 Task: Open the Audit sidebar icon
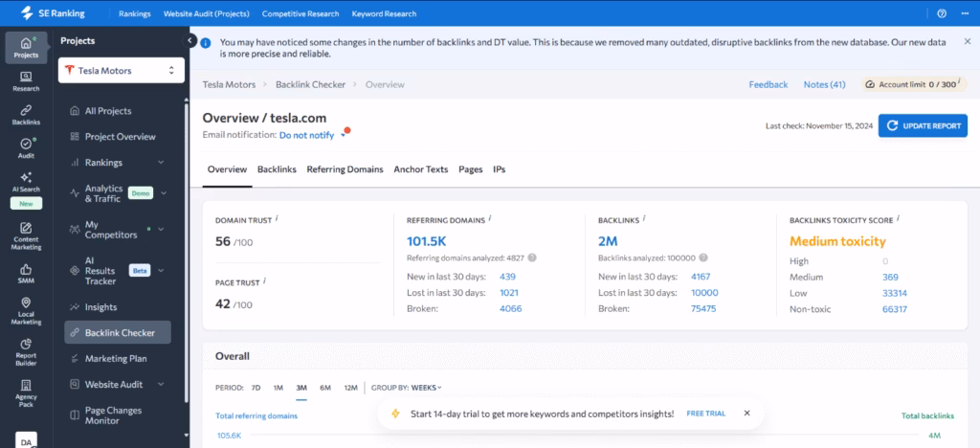click(26, 147)
